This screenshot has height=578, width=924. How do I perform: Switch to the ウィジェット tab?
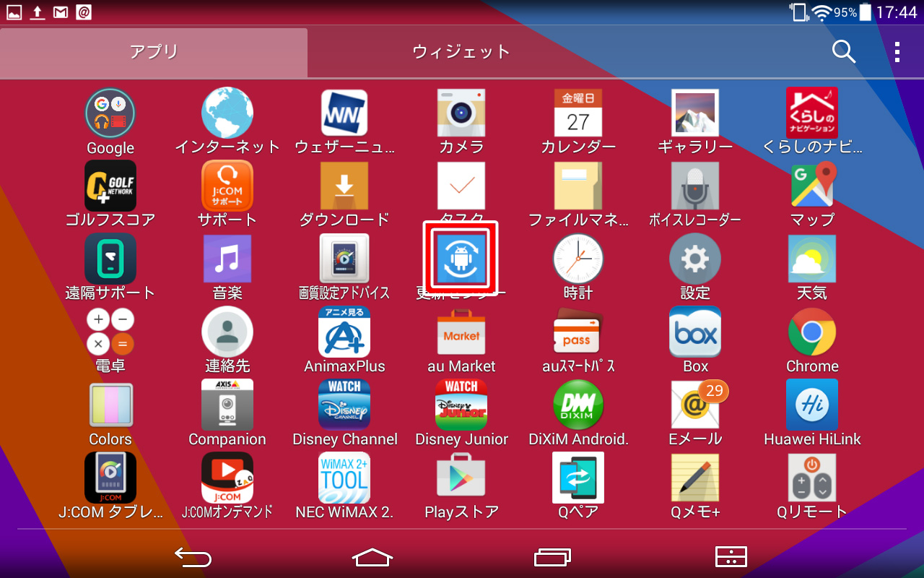(x=461, y=52)
